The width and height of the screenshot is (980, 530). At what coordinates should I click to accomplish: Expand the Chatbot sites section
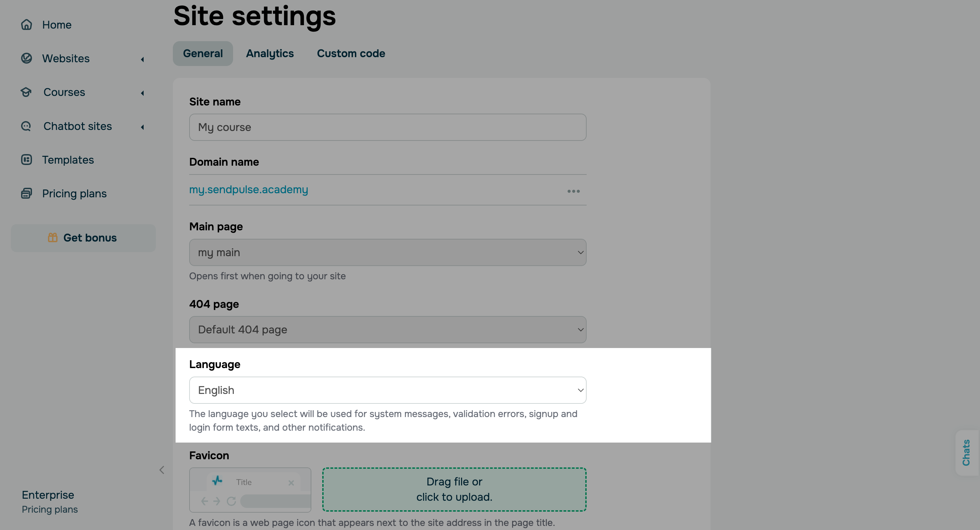coord(143,127)
